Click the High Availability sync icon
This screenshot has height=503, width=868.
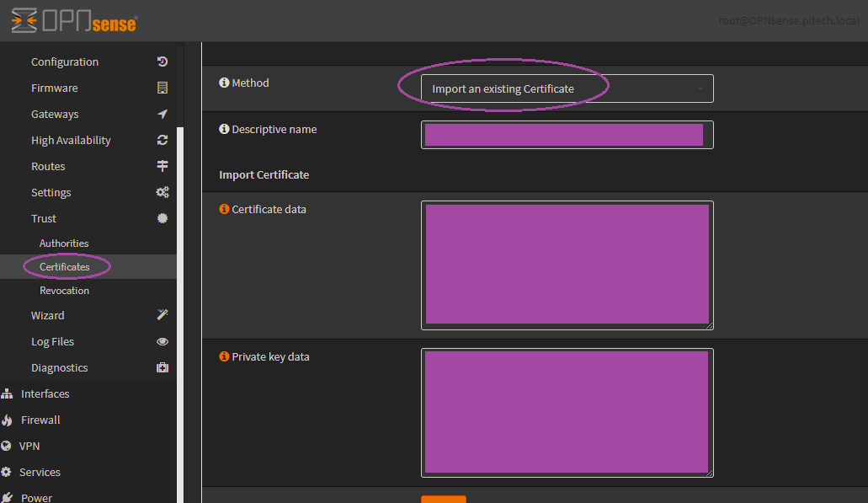[x=162, y=140]
